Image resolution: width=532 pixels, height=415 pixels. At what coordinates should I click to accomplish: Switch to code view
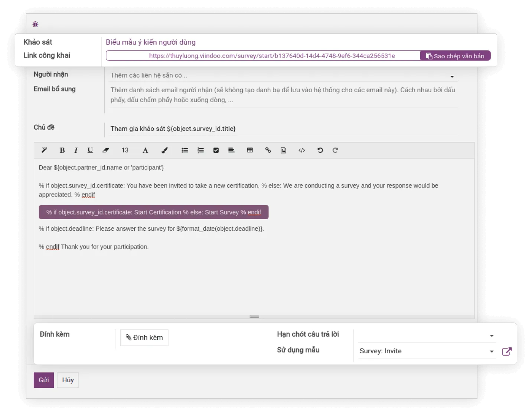click(x=301, y=150)
